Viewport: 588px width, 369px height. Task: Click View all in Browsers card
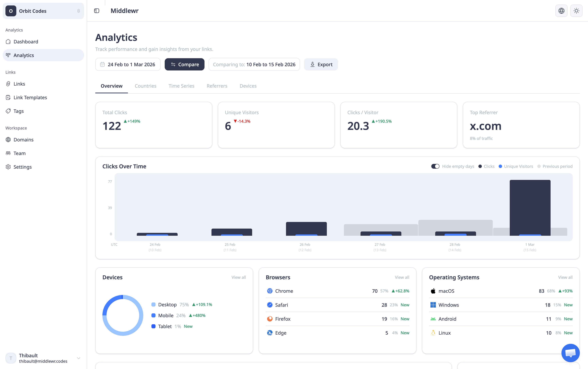(402, 277)
